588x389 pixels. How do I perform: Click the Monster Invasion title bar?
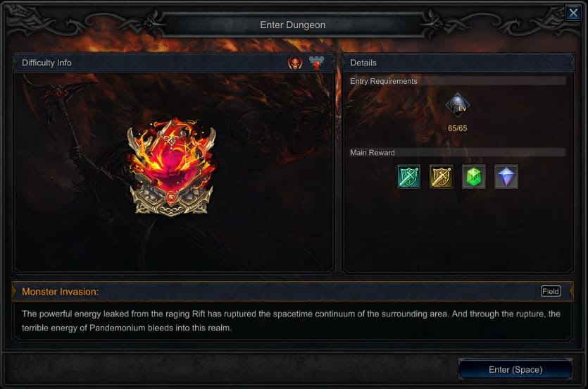click(292, 292)
